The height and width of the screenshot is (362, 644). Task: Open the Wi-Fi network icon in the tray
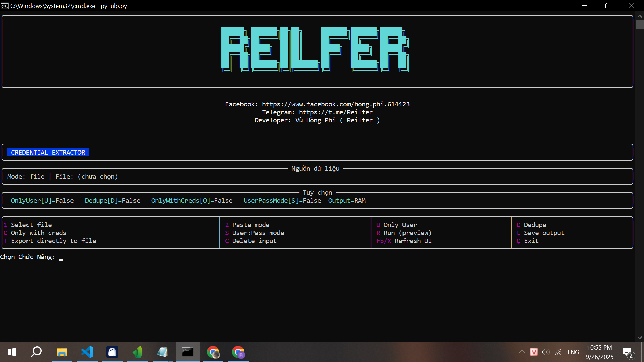558,352
